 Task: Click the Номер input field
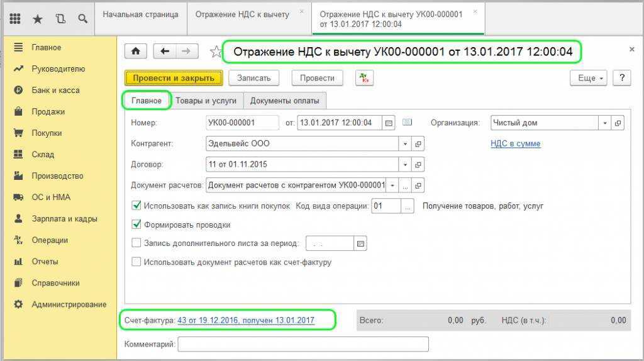(242, 123)
